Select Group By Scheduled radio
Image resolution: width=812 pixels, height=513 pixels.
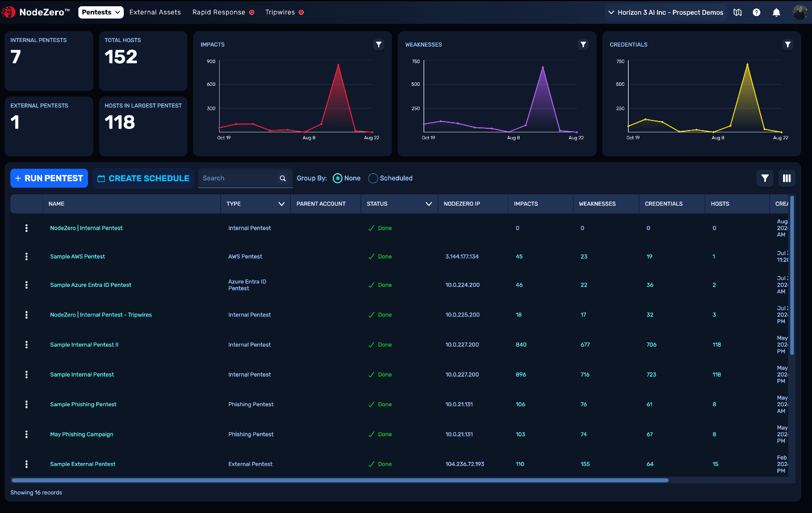[373, 178]
